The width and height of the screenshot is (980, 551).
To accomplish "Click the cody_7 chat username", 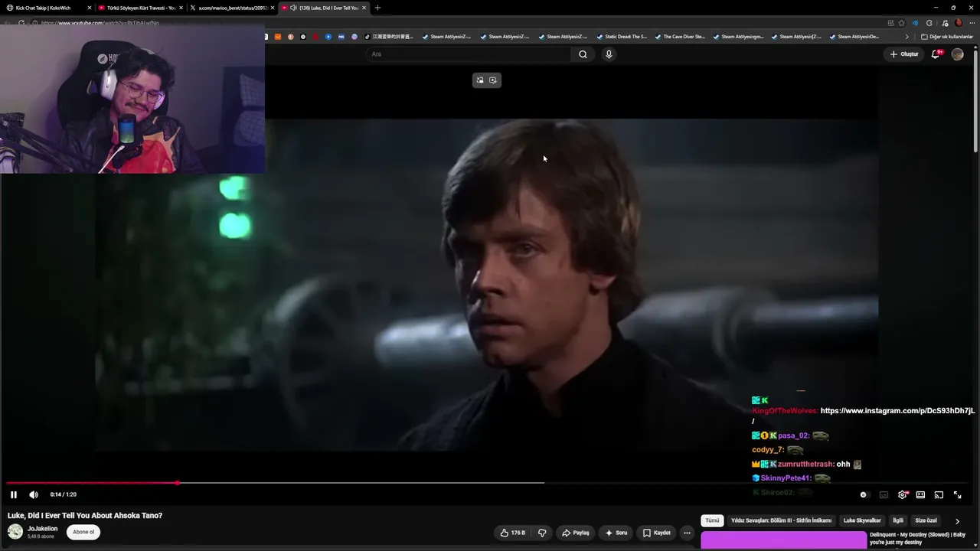I will click(x=768, y=450).
